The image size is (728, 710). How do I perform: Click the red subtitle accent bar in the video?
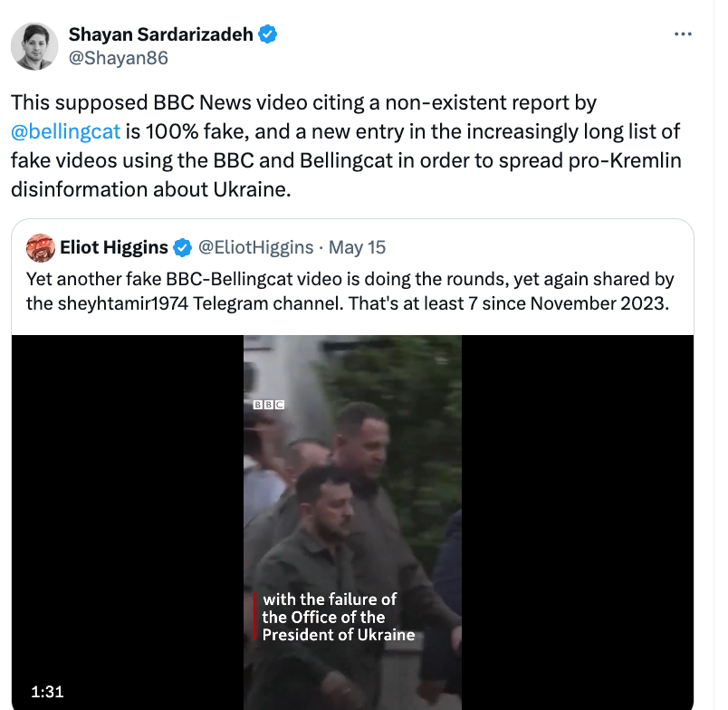pyautogui.click(x=255, y=617)
